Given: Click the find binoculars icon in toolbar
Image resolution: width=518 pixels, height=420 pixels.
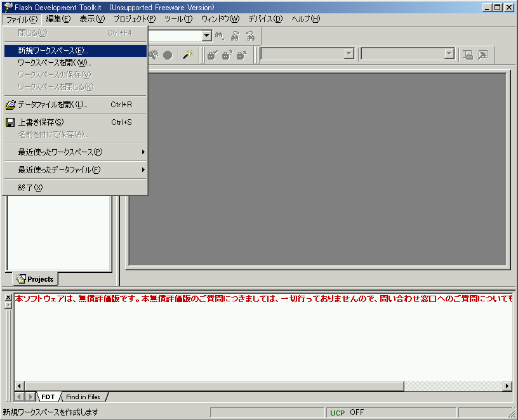Looking at the screenshot, I should click(x=220, y=36).
